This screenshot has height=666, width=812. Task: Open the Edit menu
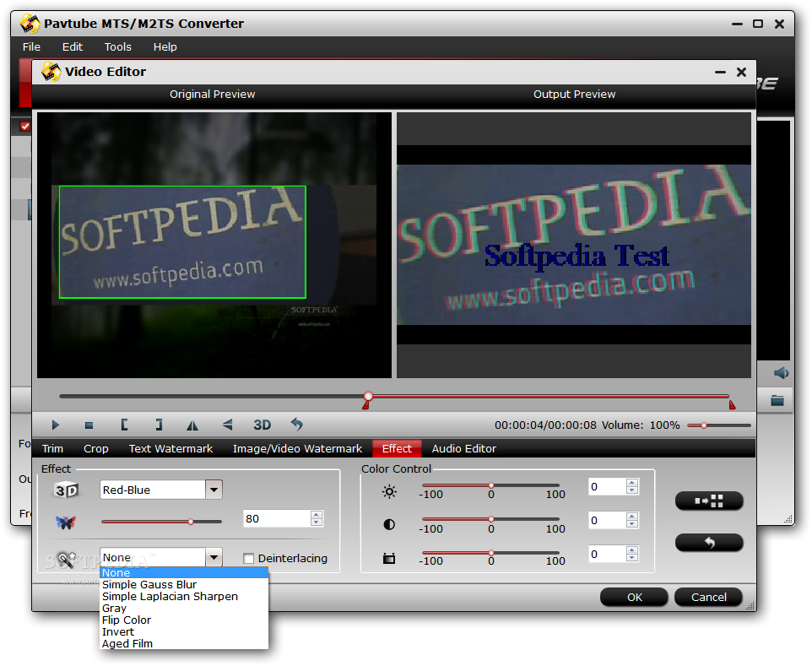pos(72,46)
